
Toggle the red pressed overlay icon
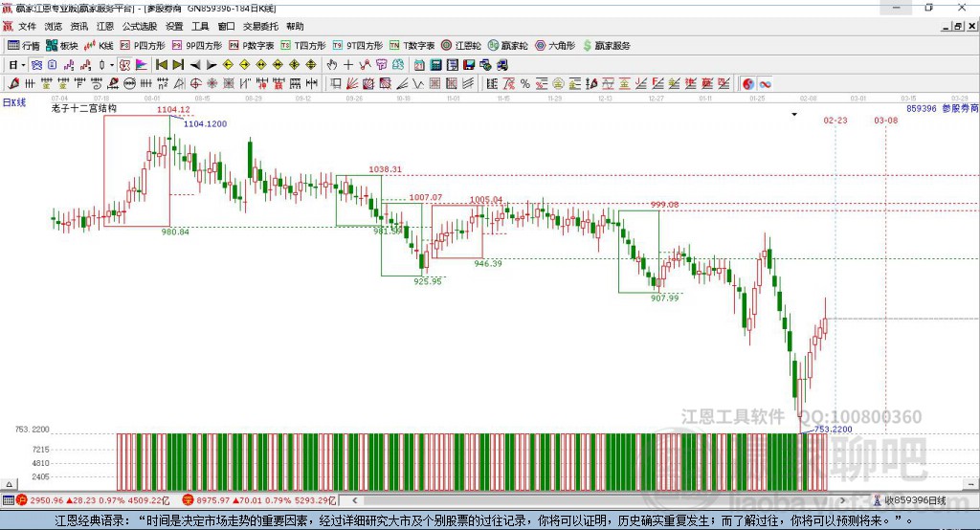pyautogui.click(x=125, y=65)
